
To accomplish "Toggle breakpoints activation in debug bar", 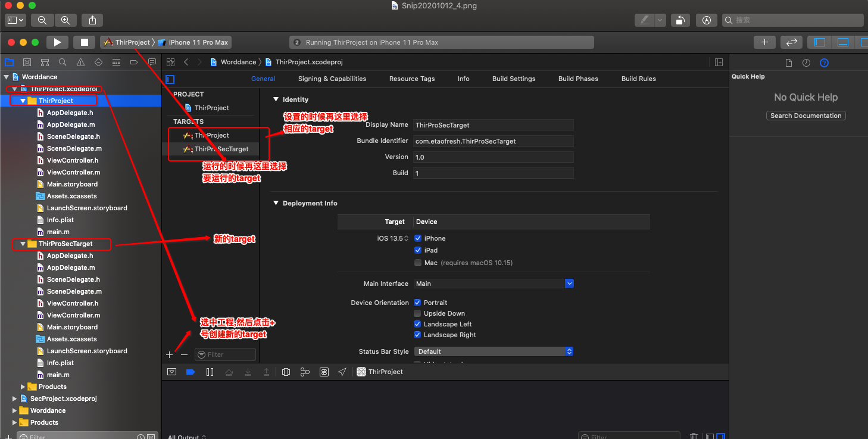I will [x=191, y=372].
